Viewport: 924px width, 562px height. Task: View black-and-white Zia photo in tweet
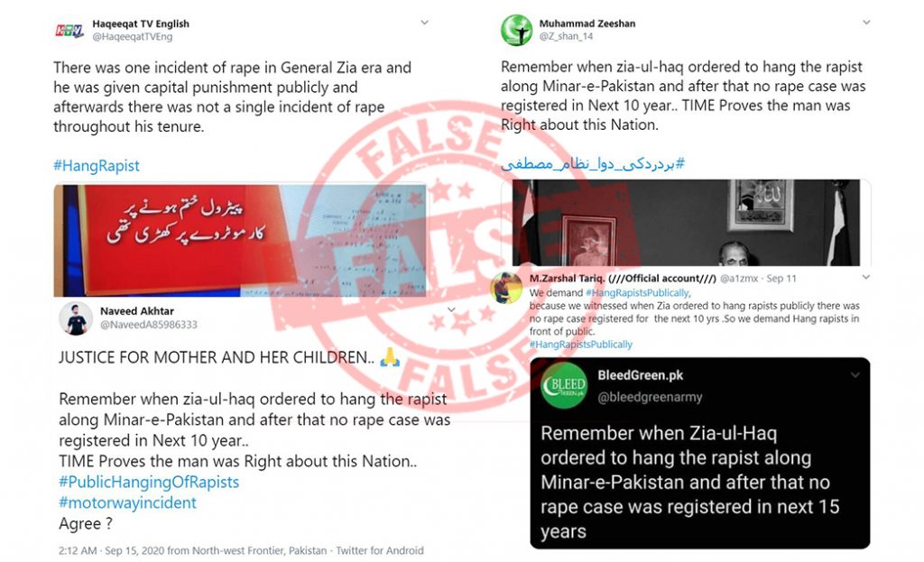coord(686,223)
